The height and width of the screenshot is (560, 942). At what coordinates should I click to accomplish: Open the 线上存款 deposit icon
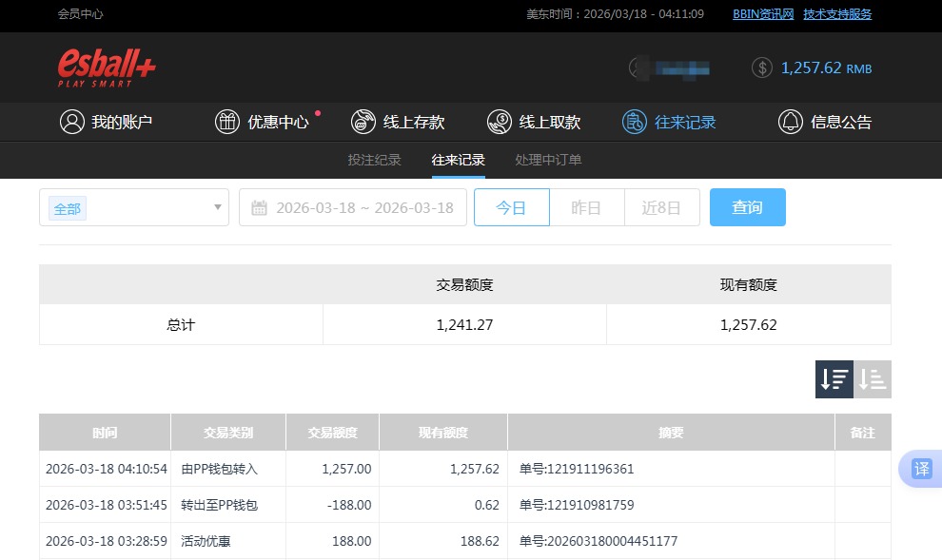(363, 122)
